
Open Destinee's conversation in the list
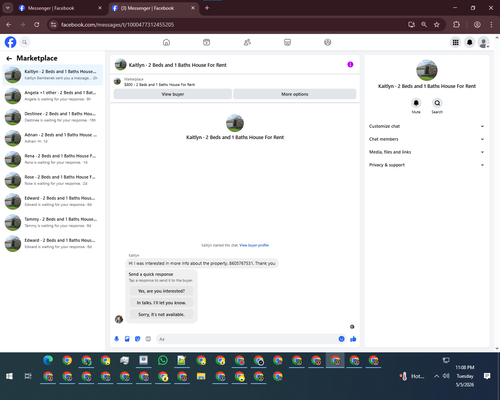tap(53, 117)
